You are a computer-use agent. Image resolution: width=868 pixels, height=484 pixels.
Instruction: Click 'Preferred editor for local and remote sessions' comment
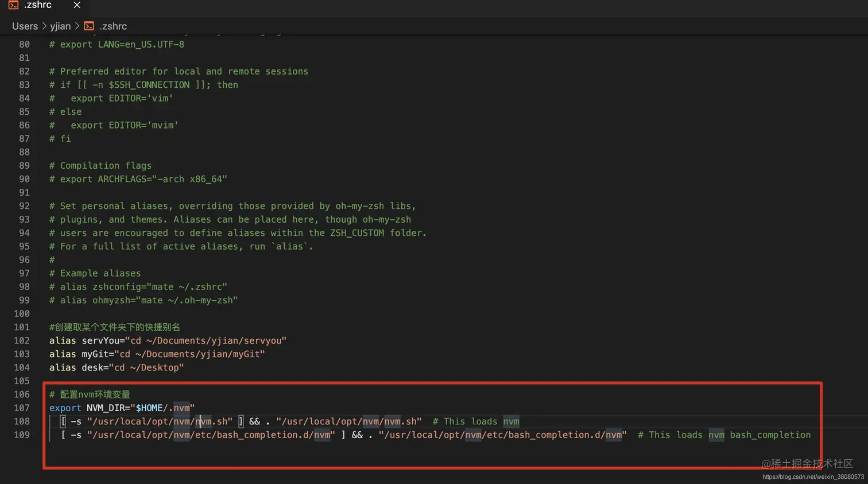point(179,71)
